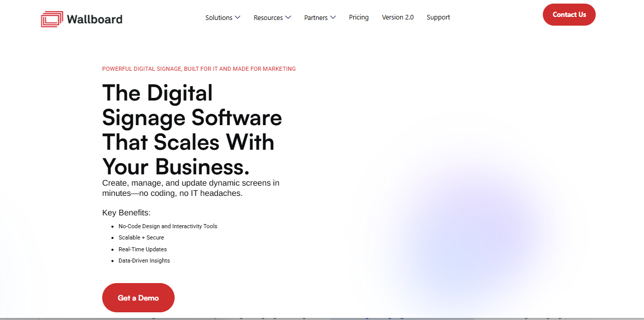Image resolution: width=644 pixels, height=320 pixels.
Task: Click the 'Create, manage, and update dynamic screens' paragraph
Action: (x=191, y=188)
